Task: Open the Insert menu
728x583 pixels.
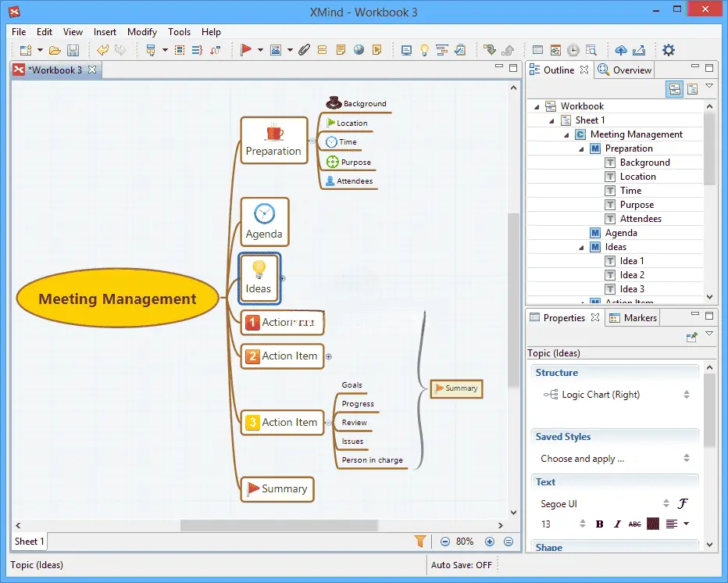Action: [x=105, y=31]
